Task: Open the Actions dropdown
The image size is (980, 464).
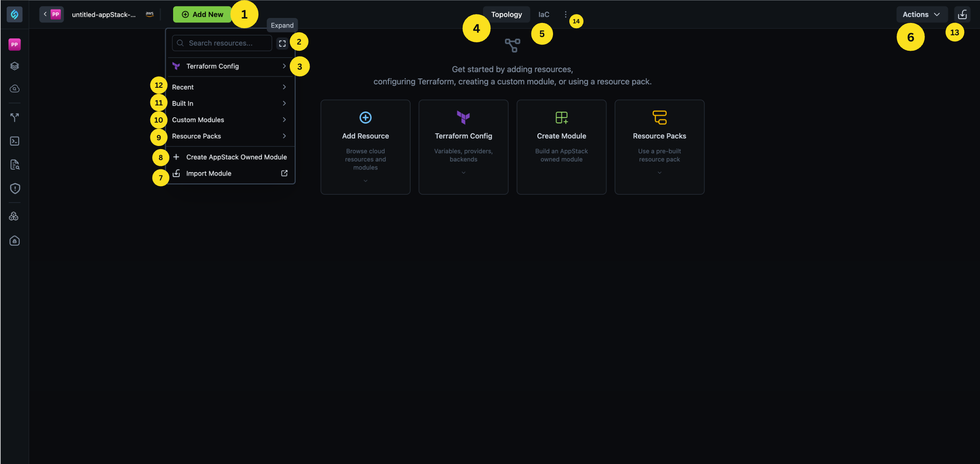Action: coord(921,15)
